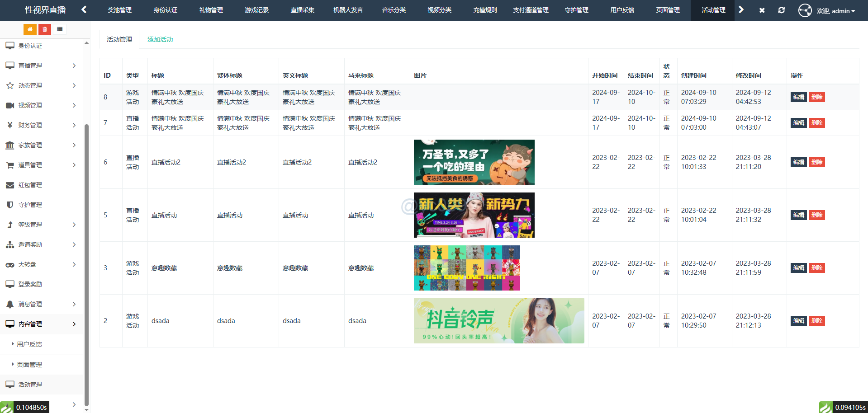Click the list view icon button

pos(60,29)
